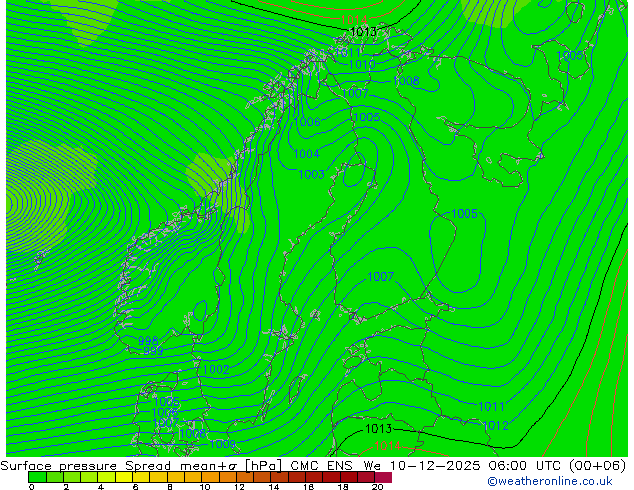Click the 1007 label directly below the 1010 label

tap(355, 93)
